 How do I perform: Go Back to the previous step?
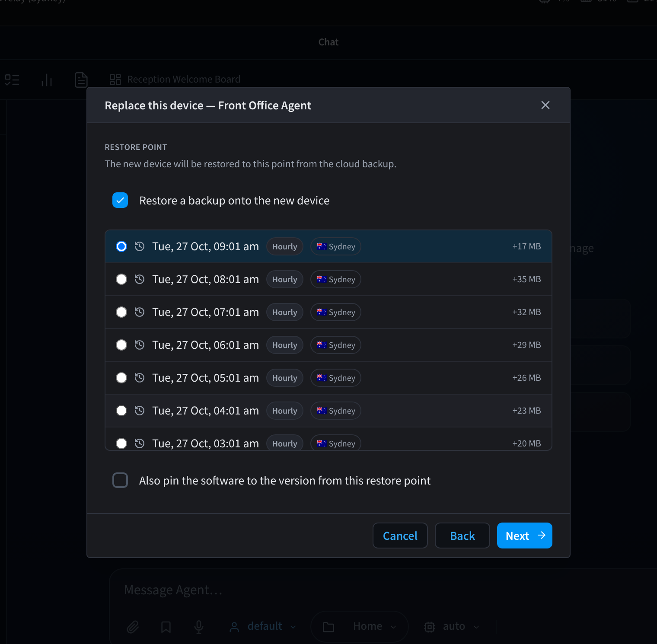(462, 536)
